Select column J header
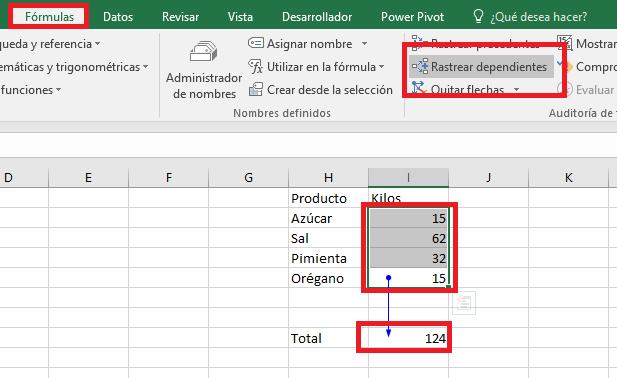This screenshot has width=617, height=378. [488, 178]
